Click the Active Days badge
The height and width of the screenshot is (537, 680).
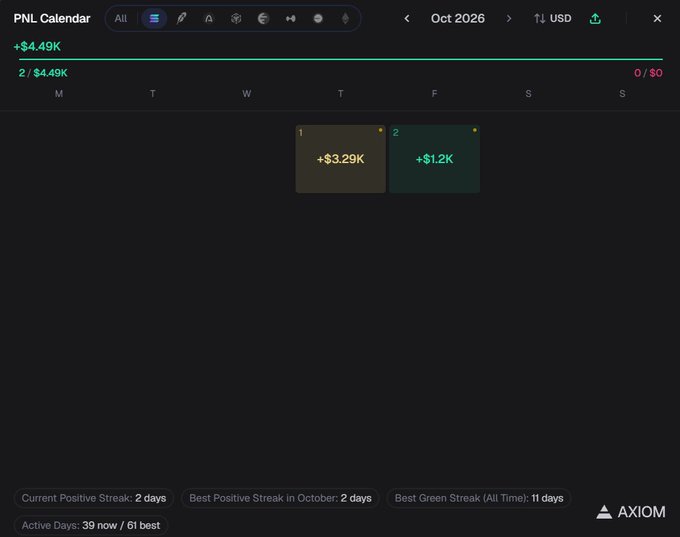(91, 525)
